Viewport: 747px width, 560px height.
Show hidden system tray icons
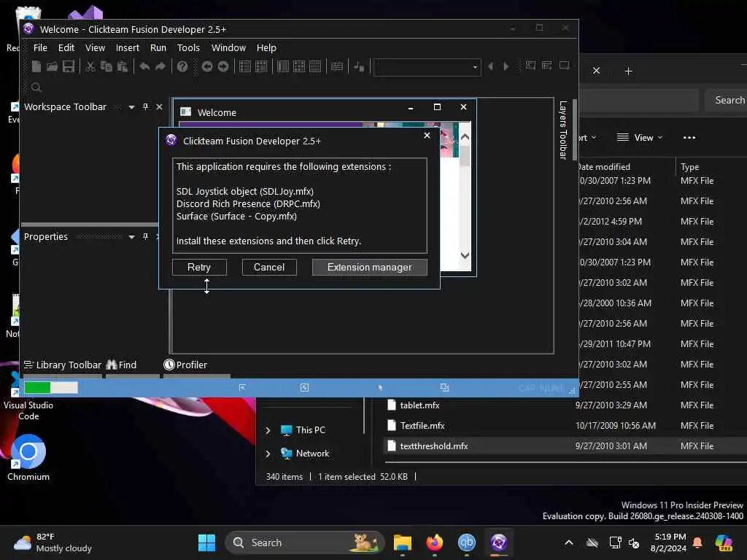tap(569, 542)
